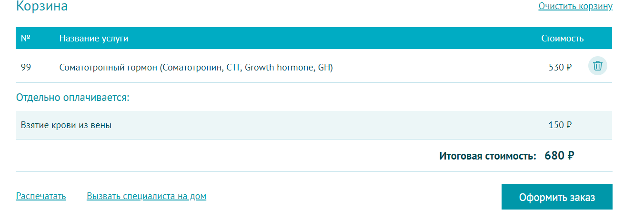Click the GH abbreviation in service name
Viewport: 644px width, 220px height.
[x=324, y=68]
